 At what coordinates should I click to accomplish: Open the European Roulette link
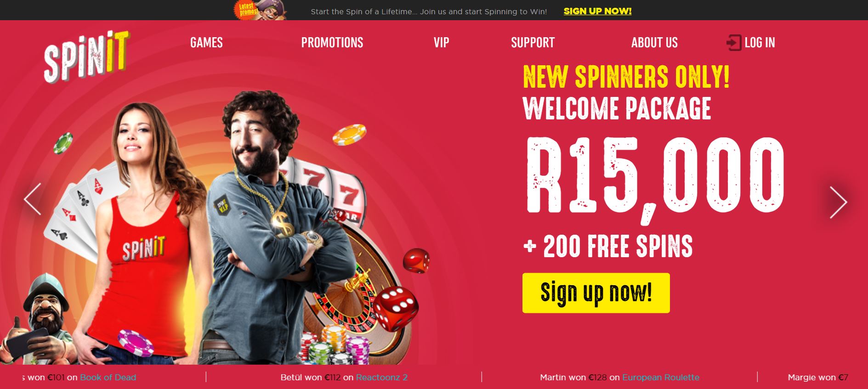pos(660,377)
